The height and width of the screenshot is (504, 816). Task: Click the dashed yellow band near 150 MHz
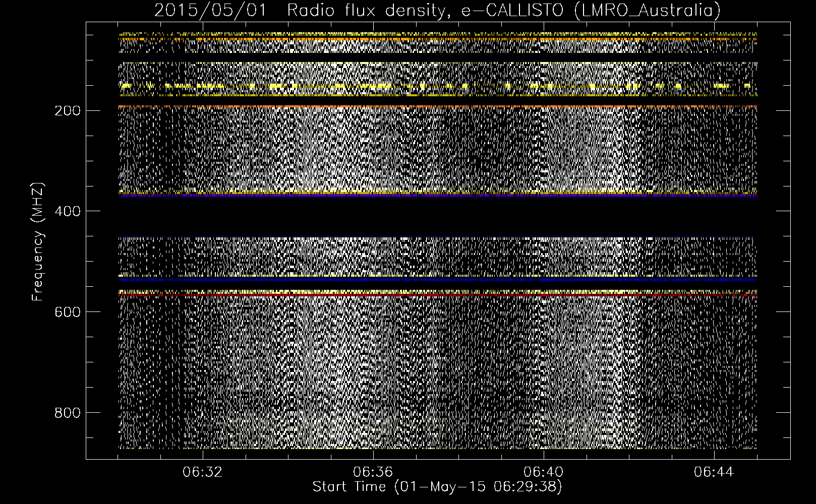pos(438,86)
